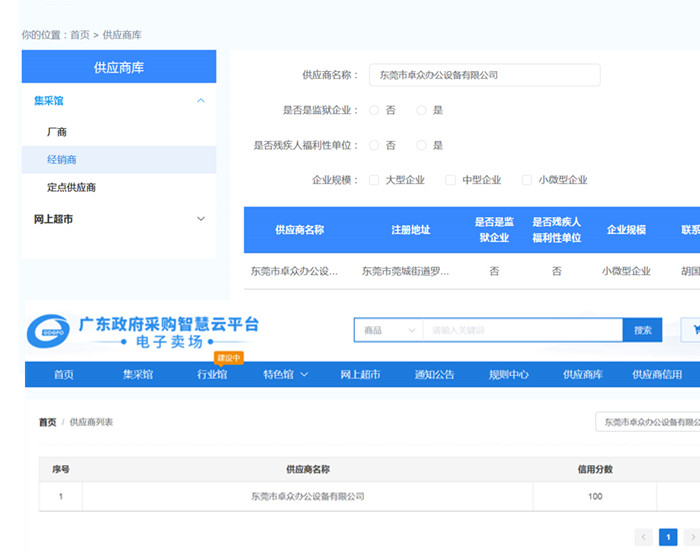Click the 供应商名称 input field
The image size is (700, 550).
coord(484,75)
